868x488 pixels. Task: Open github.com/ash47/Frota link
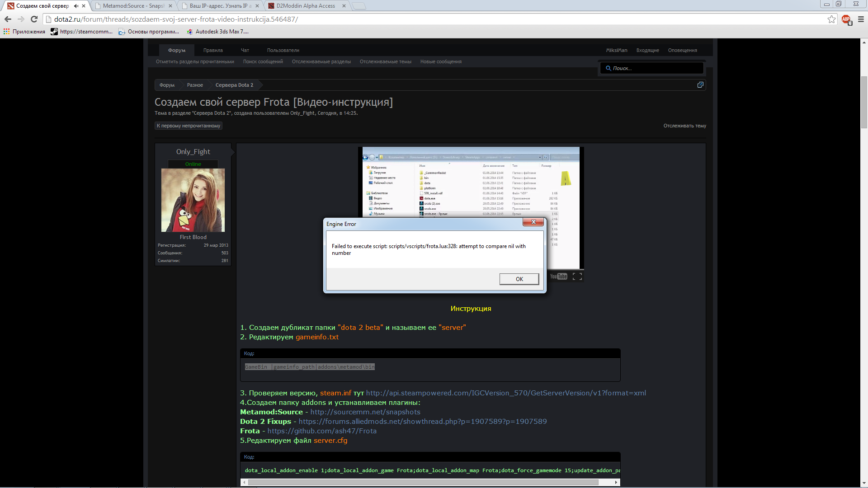point(322,431)
